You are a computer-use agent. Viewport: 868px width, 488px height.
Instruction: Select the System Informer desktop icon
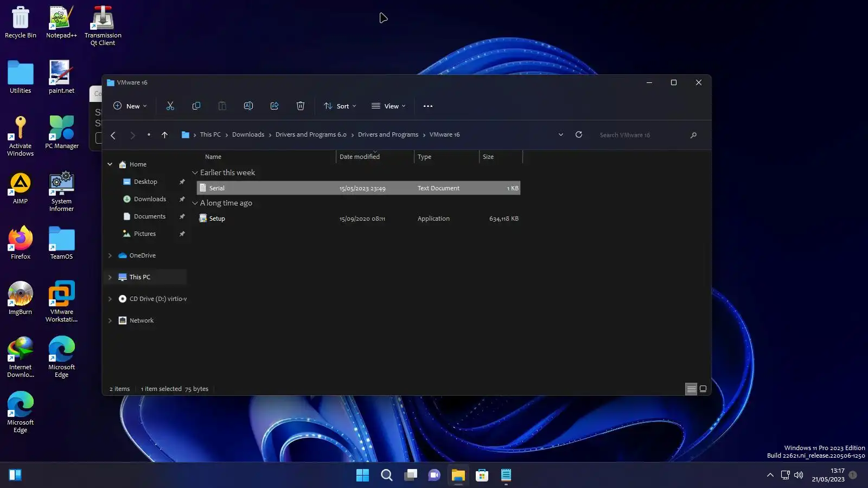(x=61, y=192)
